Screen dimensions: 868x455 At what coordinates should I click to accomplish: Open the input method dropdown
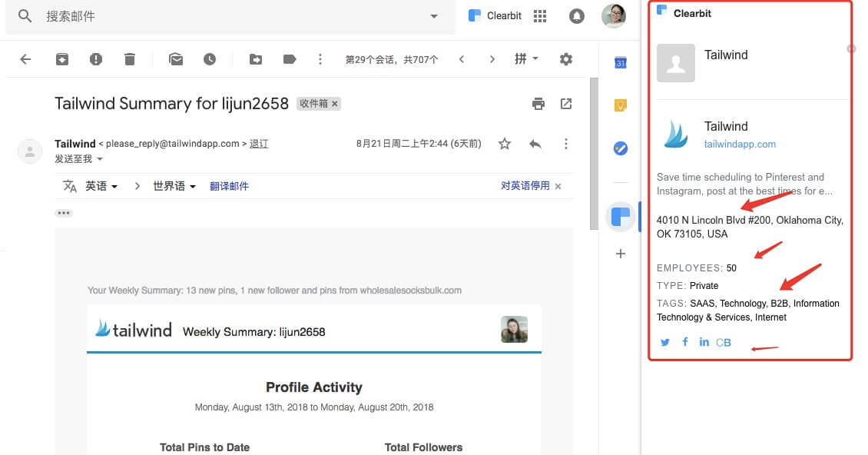point(526,58)
